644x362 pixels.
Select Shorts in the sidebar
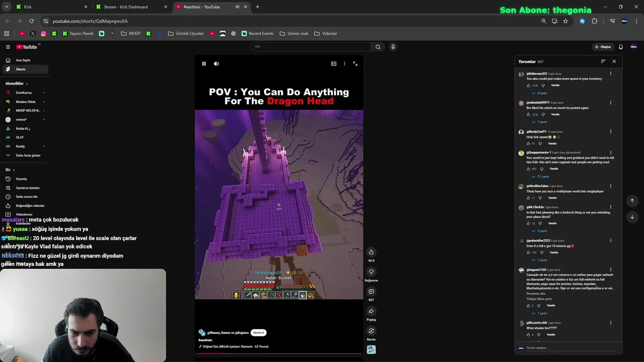point(24,69)
